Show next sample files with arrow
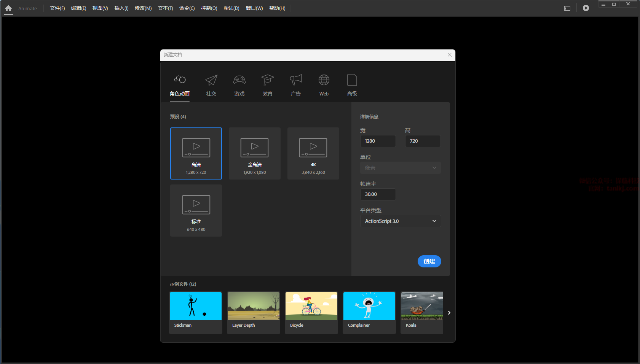This screenshot has width=640, height=364. pyautogui.click(x=449, y=313)
